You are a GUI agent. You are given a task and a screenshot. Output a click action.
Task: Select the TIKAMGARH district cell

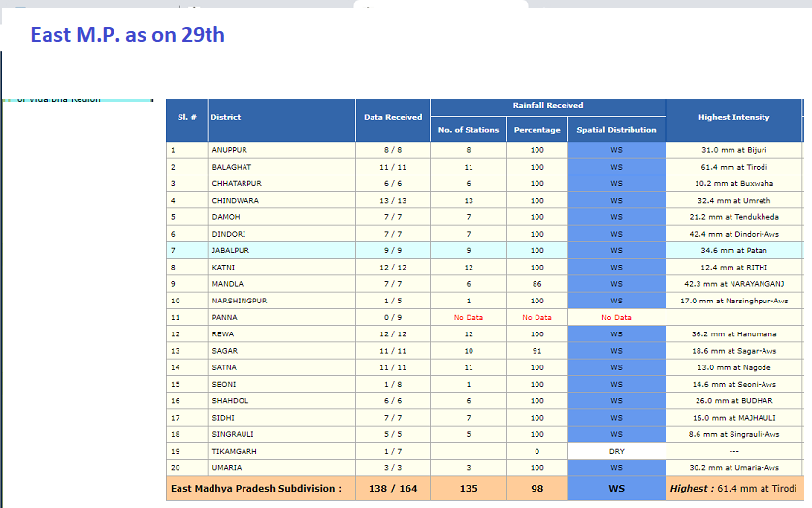[x=281, y=451]
